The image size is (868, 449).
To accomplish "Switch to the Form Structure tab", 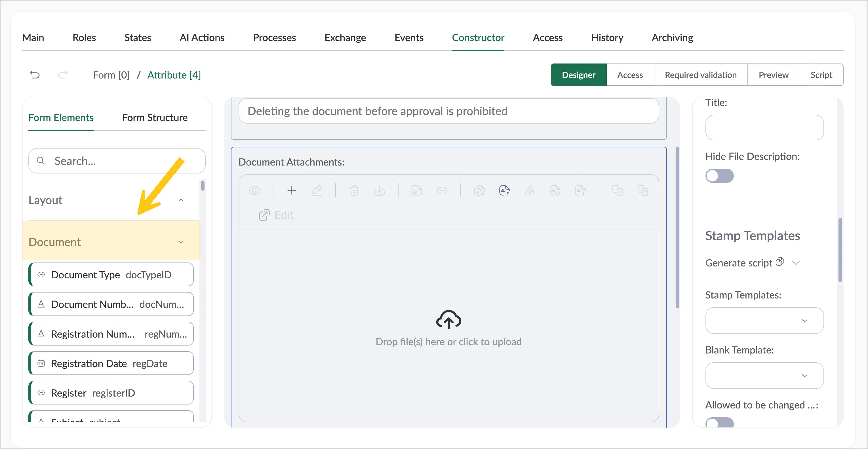I will click(x=155, y=118).
